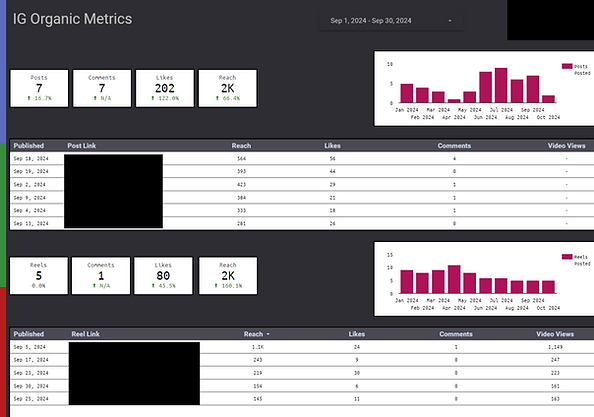Click the 'Sep 17, 2024' reel date cell
The image size is (594, 417).
pos(31,360)
